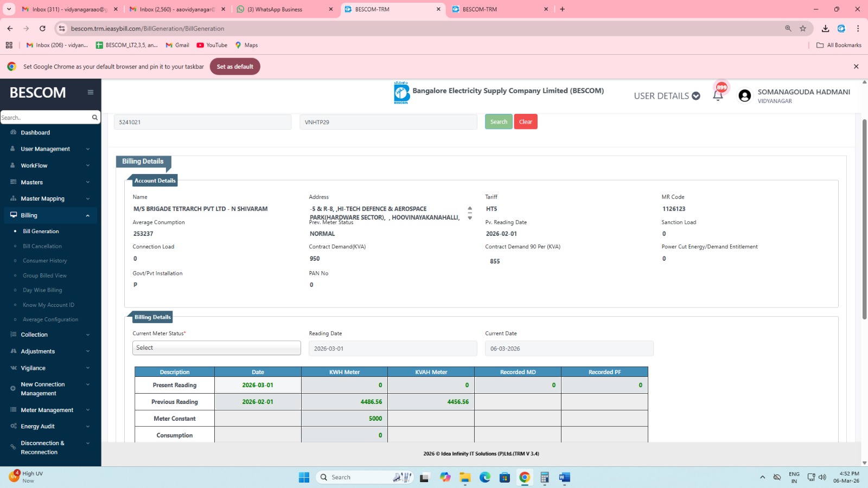Click the BESCOM logo in header
868x488 pixels.
(401, 93)
